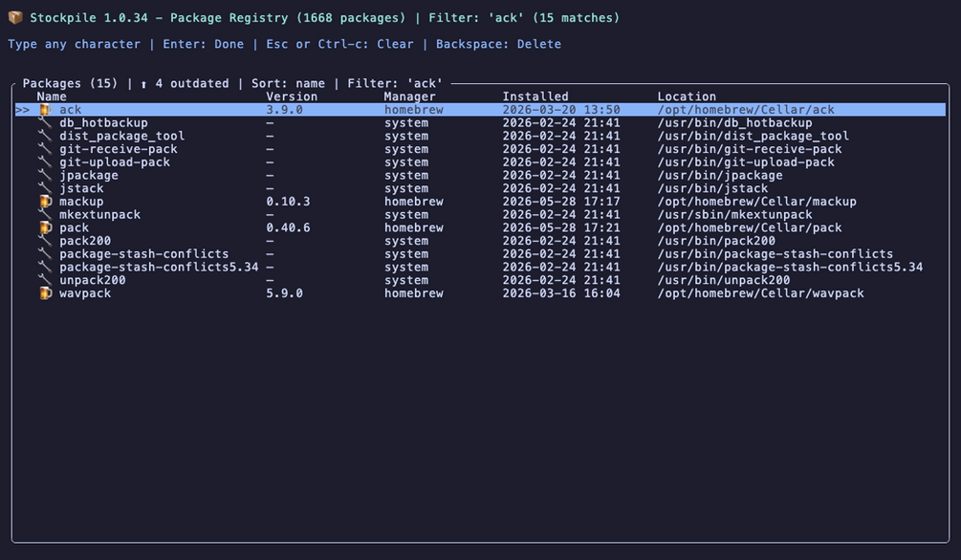Click the wrench icon beside jstack
961x560 pixels.
[x=45, y=188]
